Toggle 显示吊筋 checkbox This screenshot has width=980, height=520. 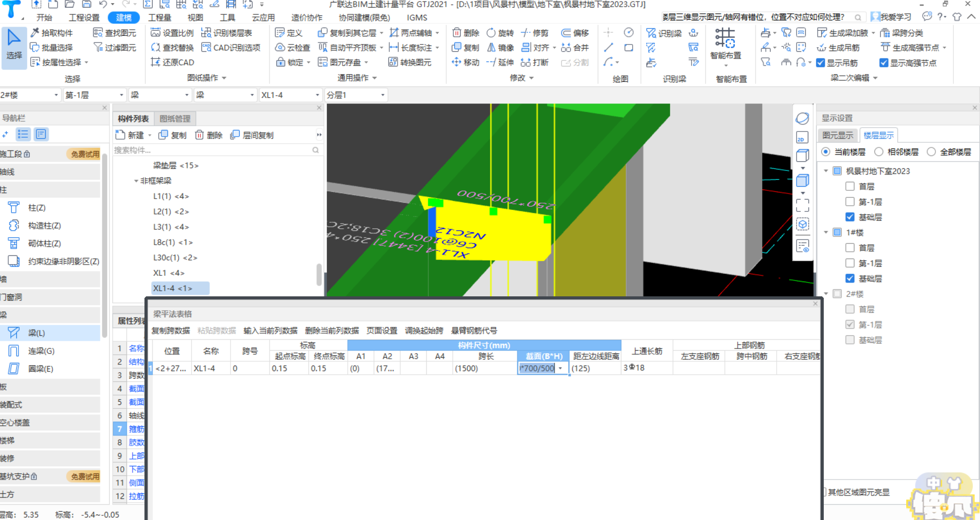point(821,63)
